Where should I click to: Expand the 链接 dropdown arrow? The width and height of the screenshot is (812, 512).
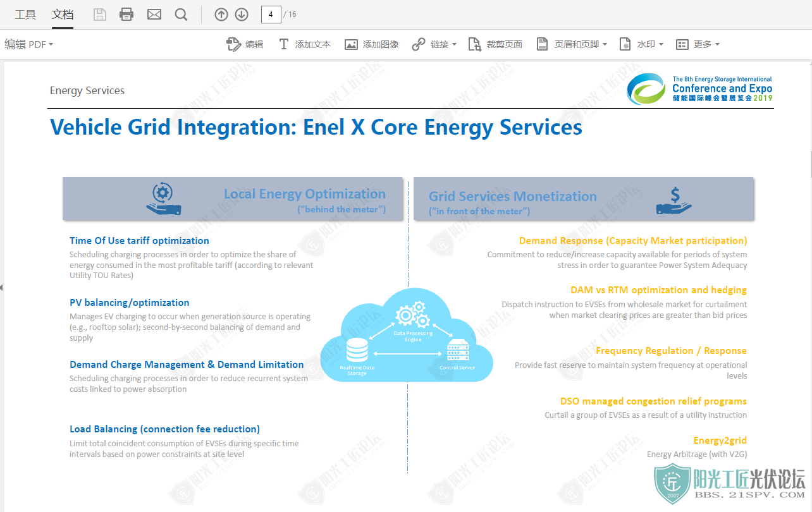(x=454, y=44)
